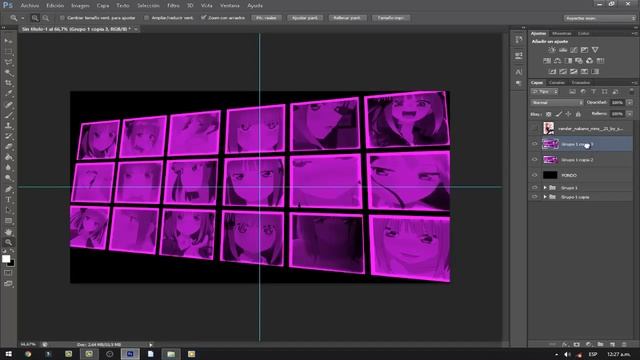The height and width of the screenshot is (360, 640).
Task: Expand the Grupo 1 copia folder
Action: click(545, 197)
